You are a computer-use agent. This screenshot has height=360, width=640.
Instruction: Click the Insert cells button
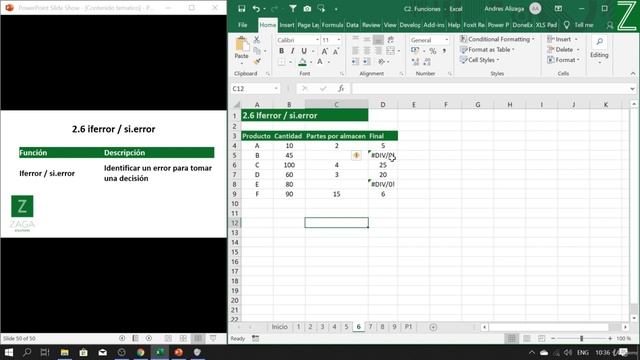click(562, 39)
